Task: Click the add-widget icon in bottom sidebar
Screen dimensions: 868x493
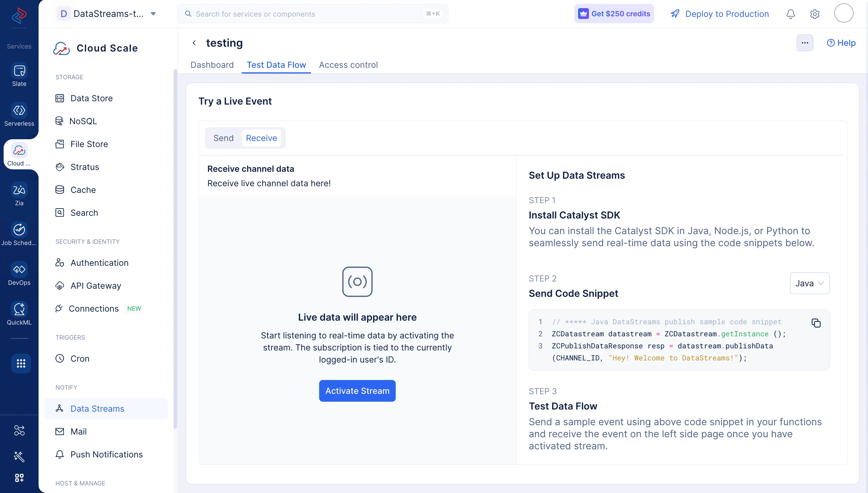Action: 19,477
